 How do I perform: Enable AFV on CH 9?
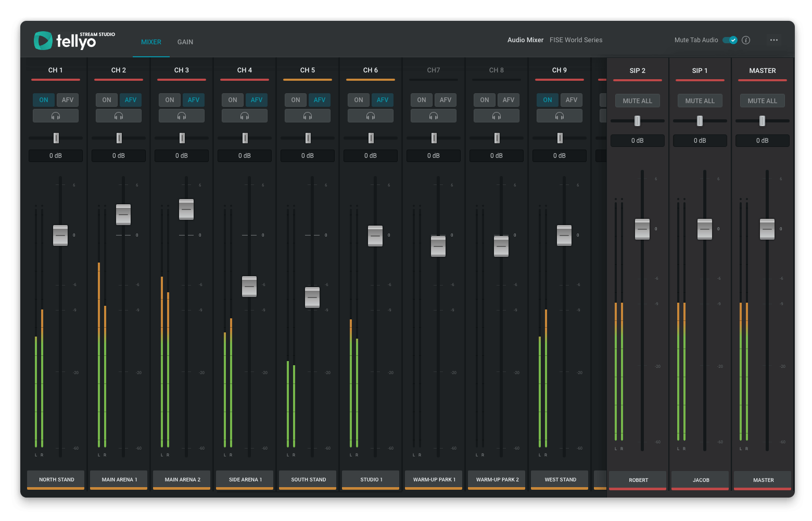coord(572,100)
